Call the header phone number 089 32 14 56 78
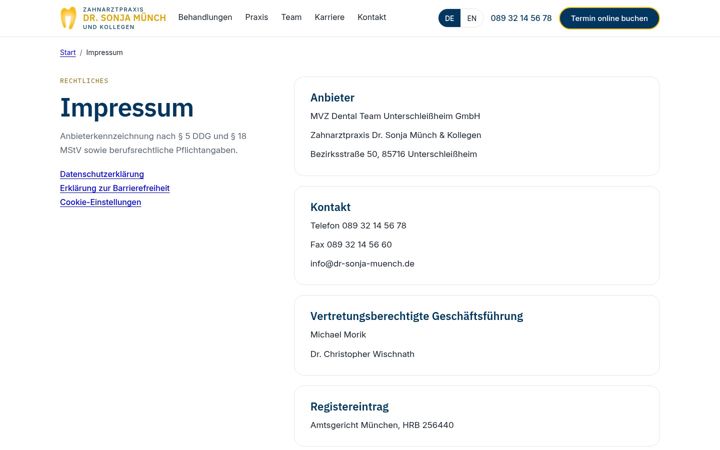 pyautogui.click(x=521, y=18)
